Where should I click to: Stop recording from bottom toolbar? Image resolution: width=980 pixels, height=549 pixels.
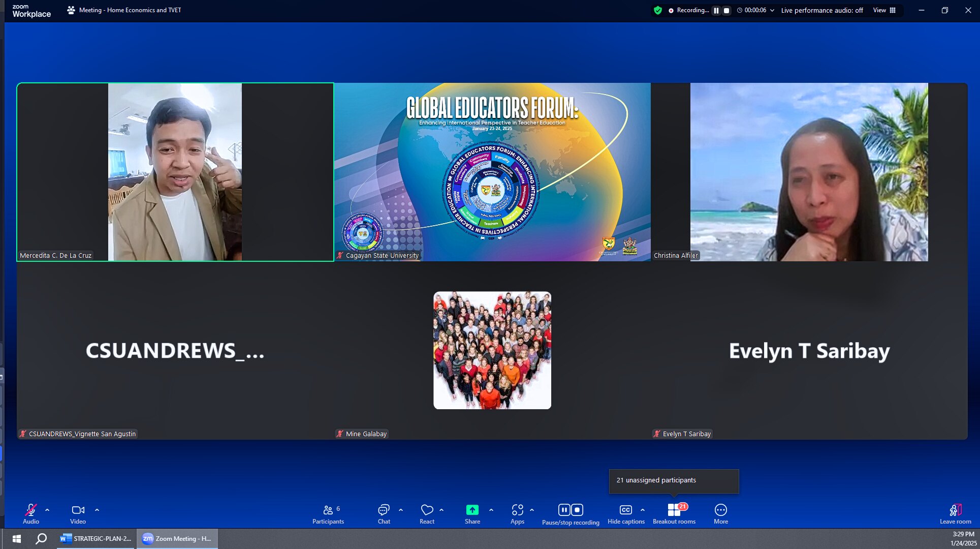(x=577, y=509)
